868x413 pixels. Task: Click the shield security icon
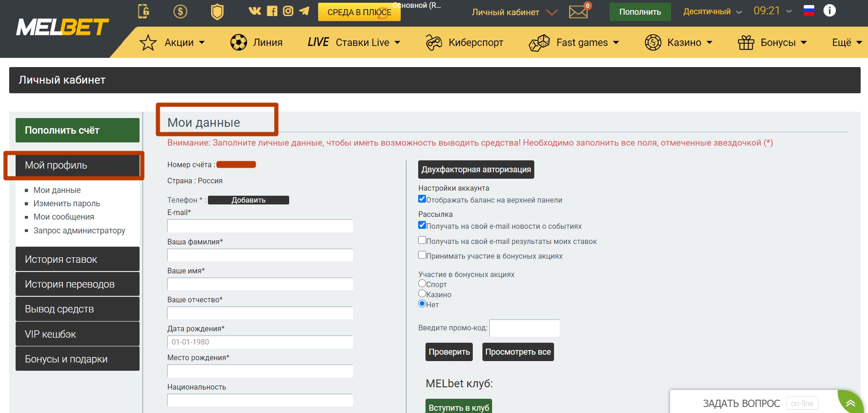(217, 11)
